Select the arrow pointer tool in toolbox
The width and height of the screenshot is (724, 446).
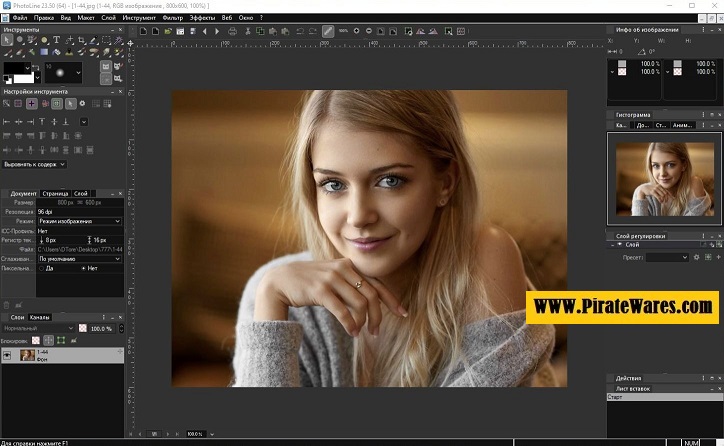click(8, 41)
